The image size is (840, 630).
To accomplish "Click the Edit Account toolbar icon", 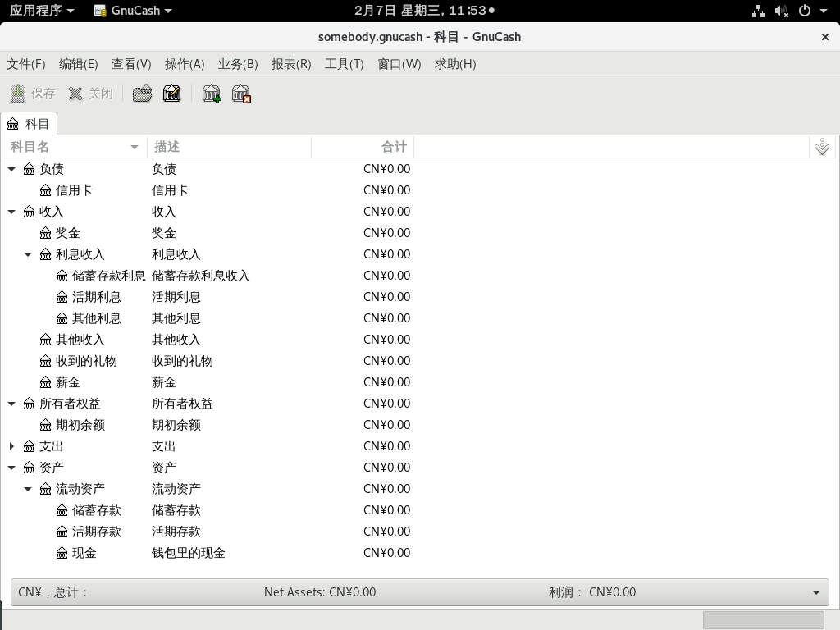I will pos(171,94).
